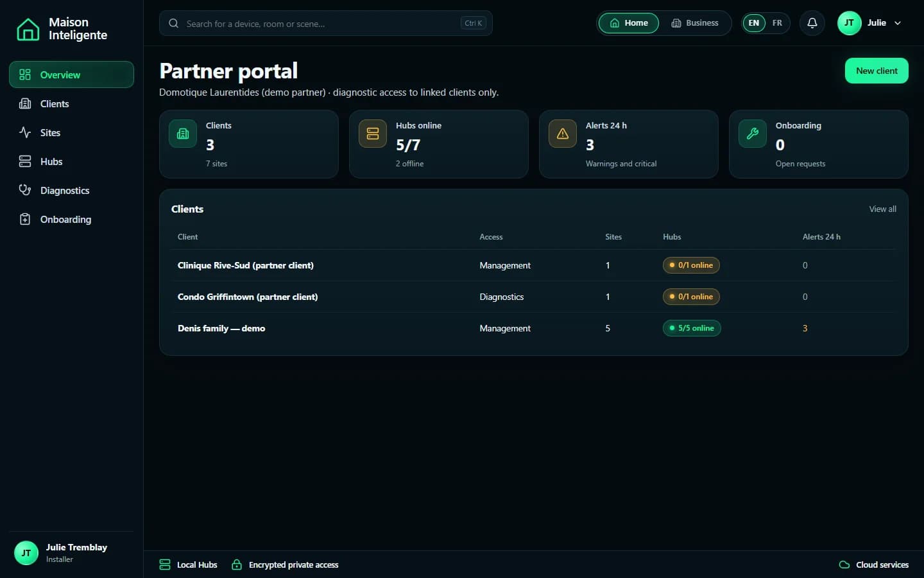Click the JT avatar beside Julie Tremblay
This screenshot has width=924, height=578.
(x=26, y=553)
